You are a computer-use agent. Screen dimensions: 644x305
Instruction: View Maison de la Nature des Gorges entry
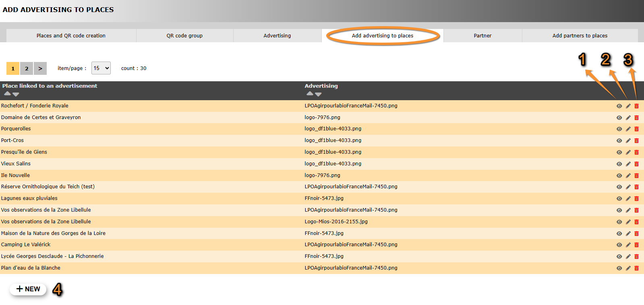tap(619, 234)
